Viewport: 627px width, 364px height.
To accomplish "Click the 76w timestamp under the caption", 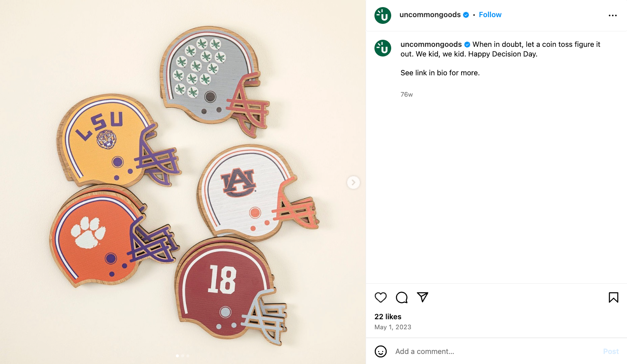I will [x=406, y=95].
